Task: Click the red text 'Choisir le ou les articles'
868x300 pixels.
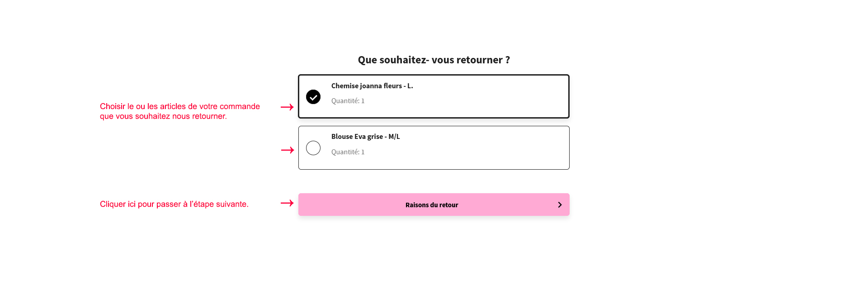Action: [x=142, y=106]
